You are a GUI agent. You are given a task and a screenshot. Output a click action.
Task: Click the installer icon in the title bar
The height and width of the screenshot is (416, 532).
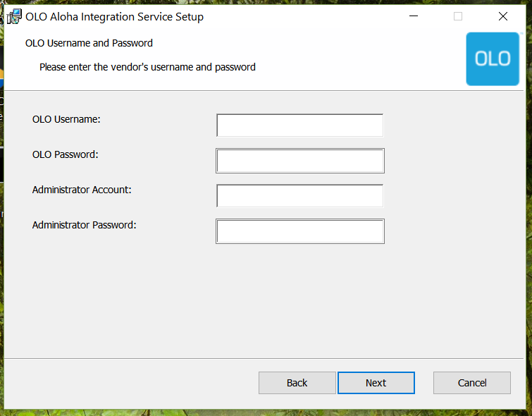click(x=14, y=17)
